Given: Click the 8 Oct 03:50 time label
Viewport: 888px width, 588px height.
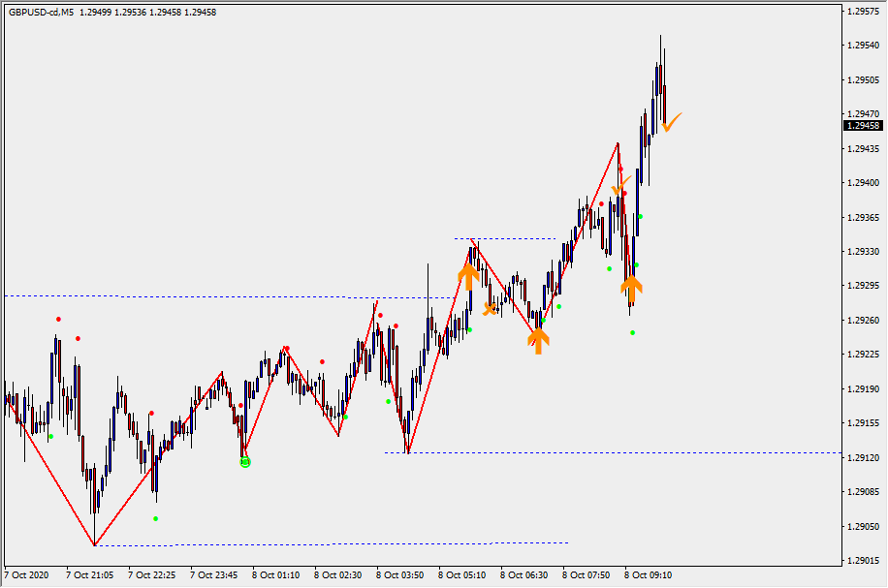Looking at the screenshot, I should (x=399, y=574).
